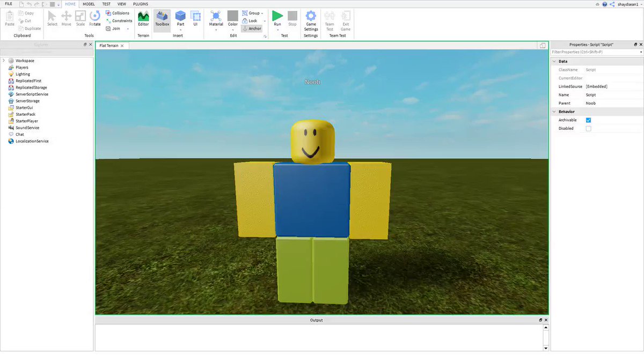
Task: Click the Name property value Script
Action: [x=591, y=95]
